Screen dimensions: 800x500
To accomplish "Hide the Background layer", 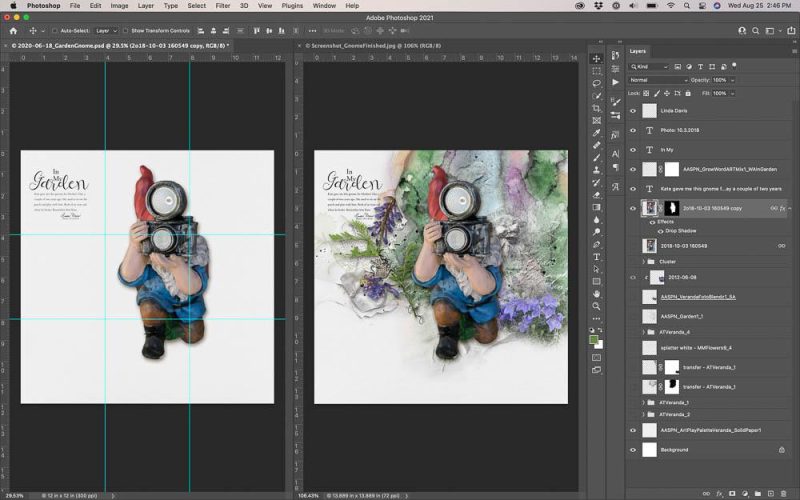I will point(633,450).
